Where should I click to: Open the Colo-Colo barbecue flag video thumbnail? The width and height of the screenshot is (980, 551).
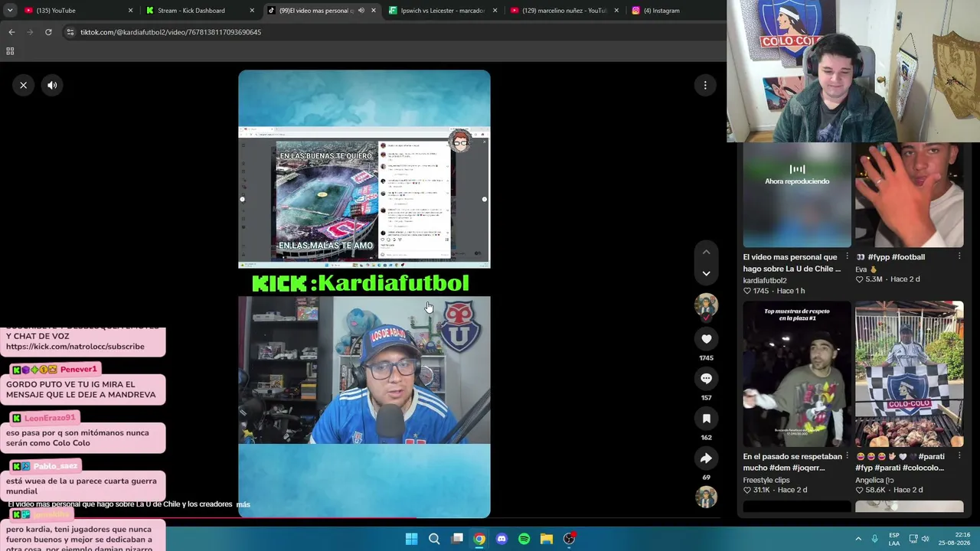(x=910, y=374)
